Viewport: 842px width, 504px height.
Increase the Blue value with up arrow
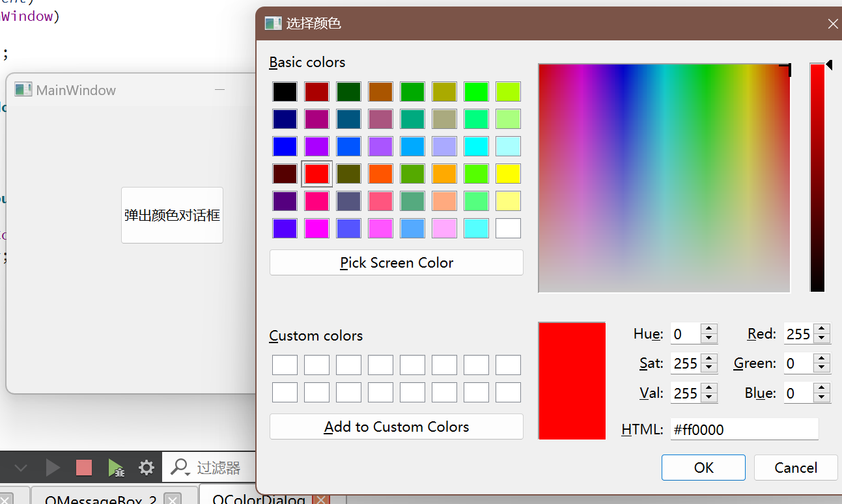[x=822, y=388]
